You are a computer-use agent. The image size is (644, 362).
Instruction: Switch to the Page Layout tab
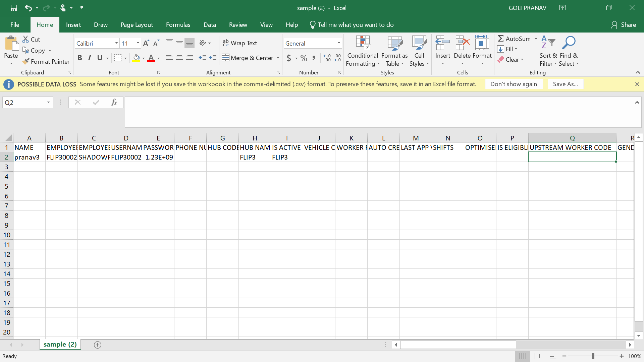[137, 24]
